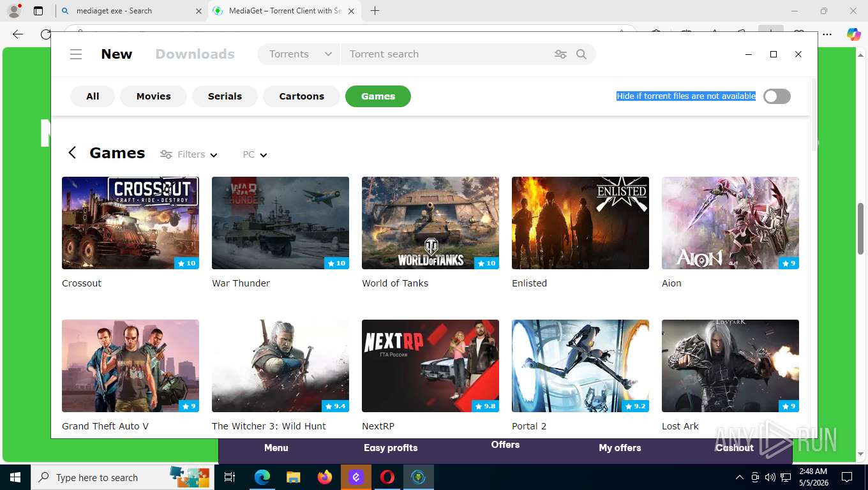Click Easy profits in the bottom bar
The width and height of the screenshot is (868, 490).
(391, 448)
